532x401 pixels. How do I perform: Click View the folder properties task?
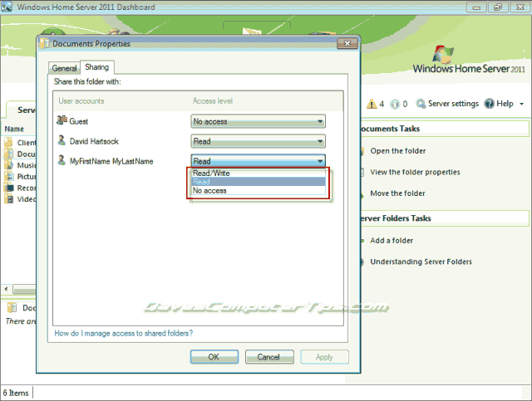coord(415,172)
